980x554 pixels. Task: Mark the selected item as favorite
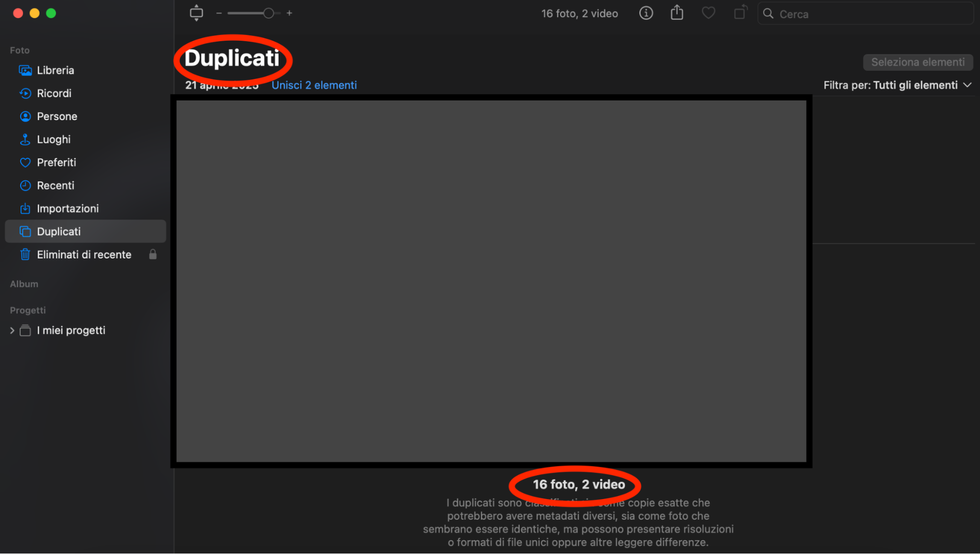tap(708, 13)
